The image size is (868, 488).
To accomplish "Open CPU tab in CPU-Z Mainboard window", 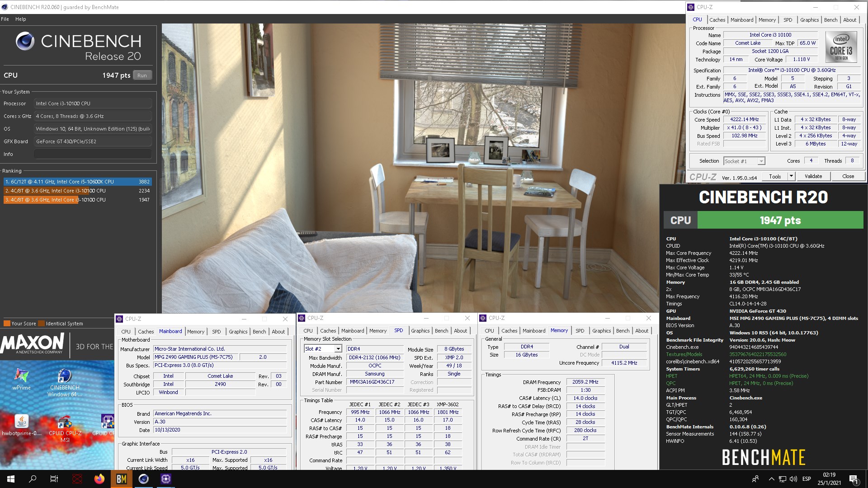I will pos(126,332).
